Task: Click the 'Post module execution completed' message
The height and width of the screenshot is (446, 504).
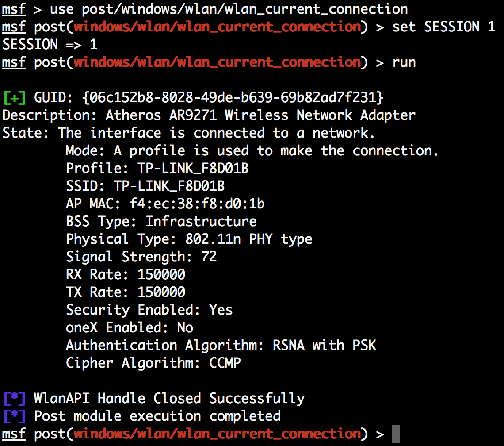Action: 157,416
